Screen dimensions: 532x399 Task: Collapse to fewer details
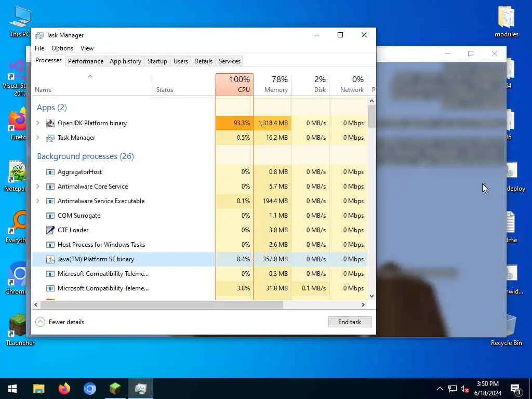[60, 322]
